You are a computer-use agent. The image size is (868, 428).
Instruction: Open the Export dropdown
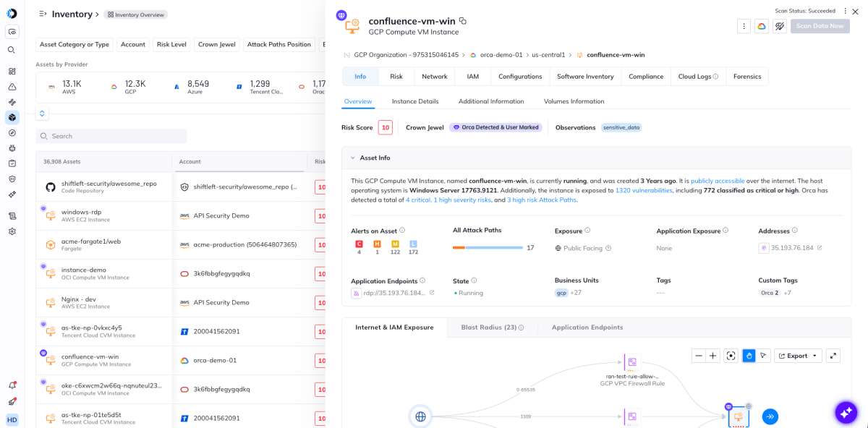pyautogui.click(x=798, y=356)
